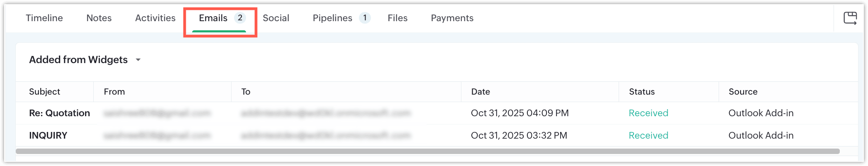Select the Emails tab
This screenshot has height=166, width=868.
213,18
